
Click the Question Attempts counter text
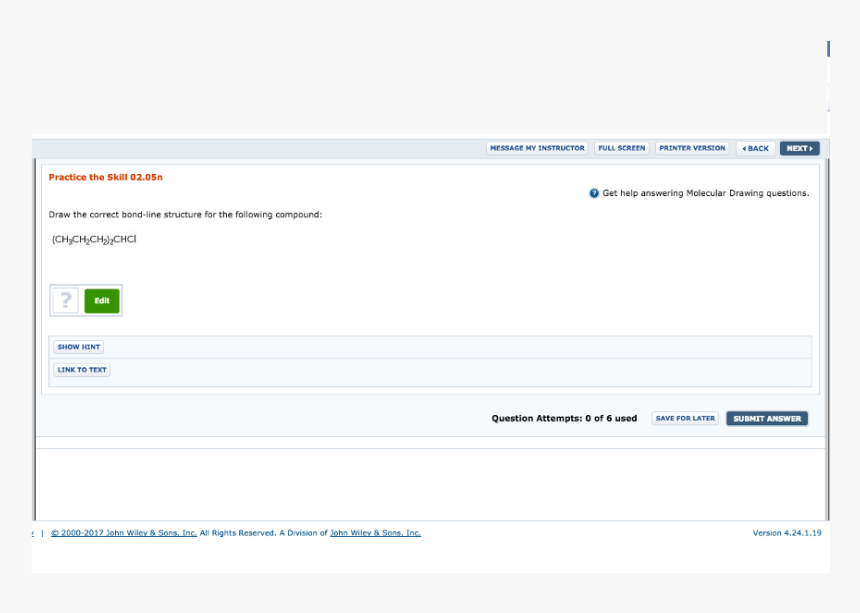click(564, 418)
